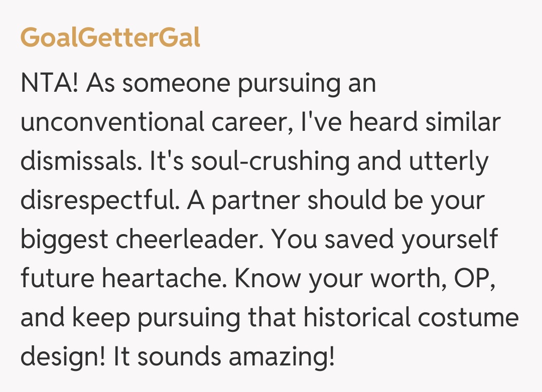Click the word "unconventional" in the comment
This screenshot has height=392, width=542.
(x=112, y=122)
